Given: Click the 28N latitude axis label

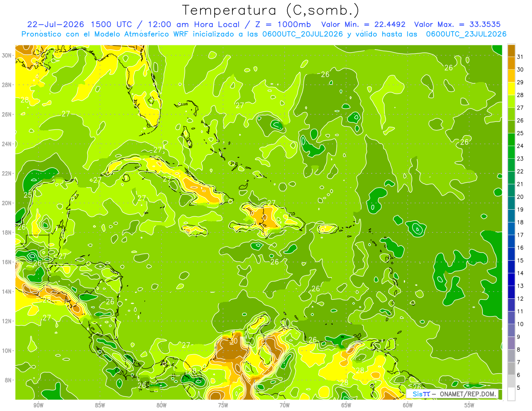Looking at the screenshot, I should [7, 85].
